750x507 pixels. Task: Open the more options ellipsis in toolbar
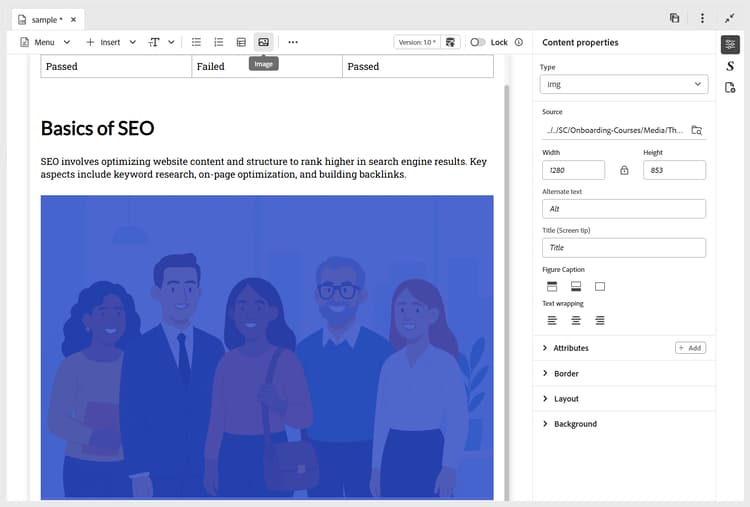coord(292,42)
